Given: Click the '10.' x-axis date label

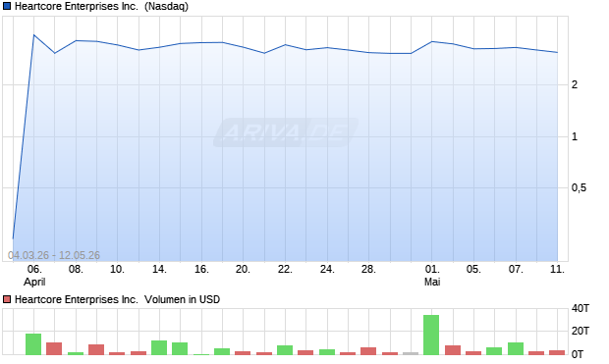Looking at the screenshot, I should pyautogui.click(x=117, y=269).
